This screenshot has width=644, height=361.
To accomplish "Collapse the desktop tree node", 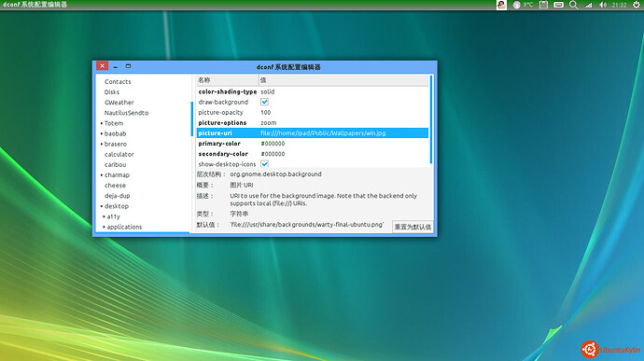I will click(x=102, y=206).
